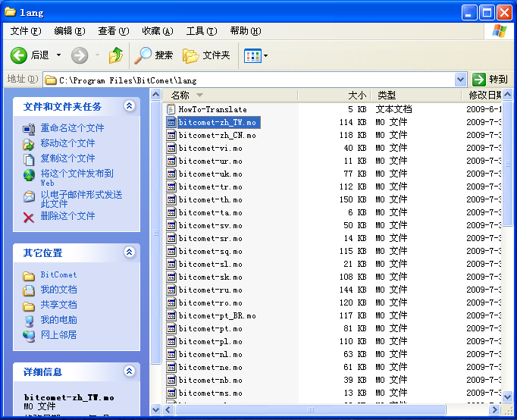This screenshot has width=517, height=420.
Task: Select the file named bitcomet-nl.mo
Action: tap(210, 354)
